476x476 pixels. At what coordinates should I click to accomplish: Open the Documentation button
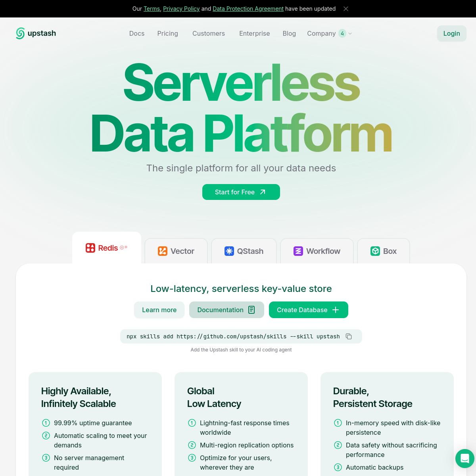[226, 310]
